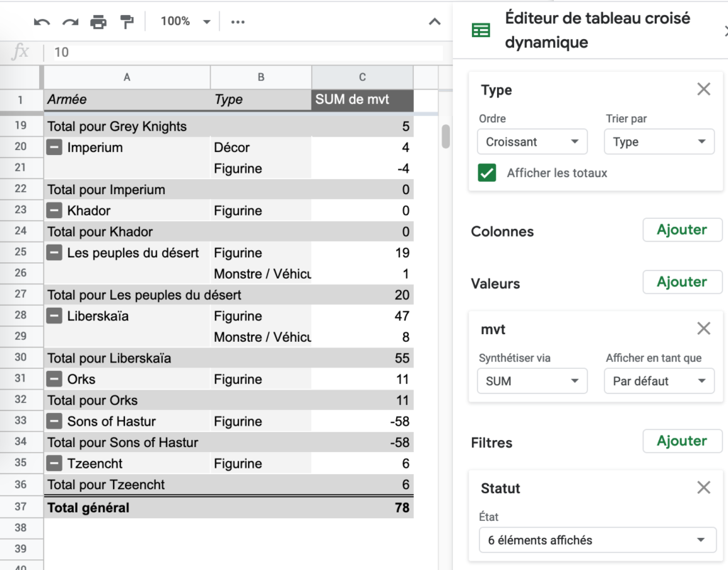
Task: Click the print icon
Action: pyautogui.click(x=98, y=22)
